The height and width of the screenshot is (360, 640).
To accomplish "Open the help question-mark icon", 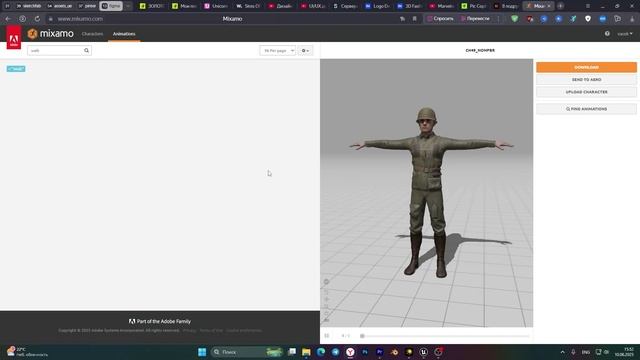I will pos(607,34).
